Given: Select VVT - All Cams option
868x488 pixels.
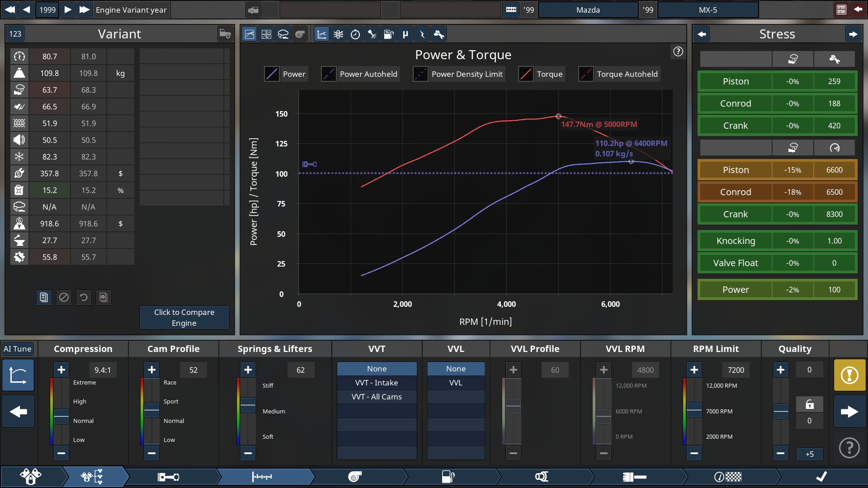Looking at the screenshot, I should (377, 397).
